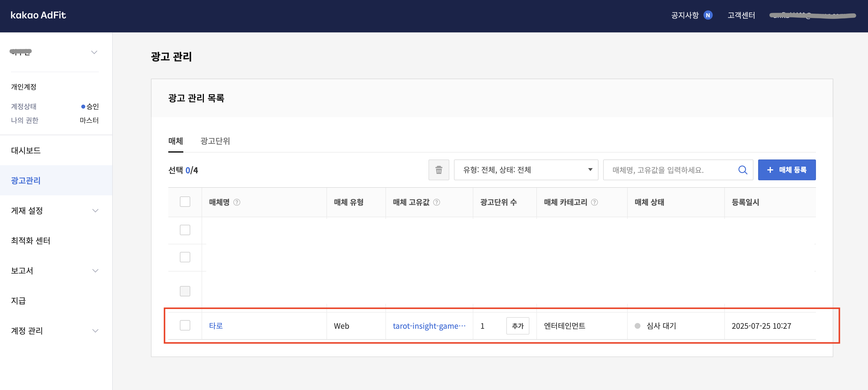Click help icon next to 매체 고유값
868x390 pixels.
[x=436, y=202]
